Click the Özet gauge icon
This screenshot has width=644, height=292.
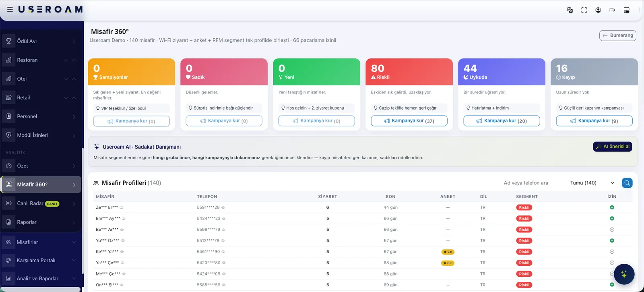[8, 166]
